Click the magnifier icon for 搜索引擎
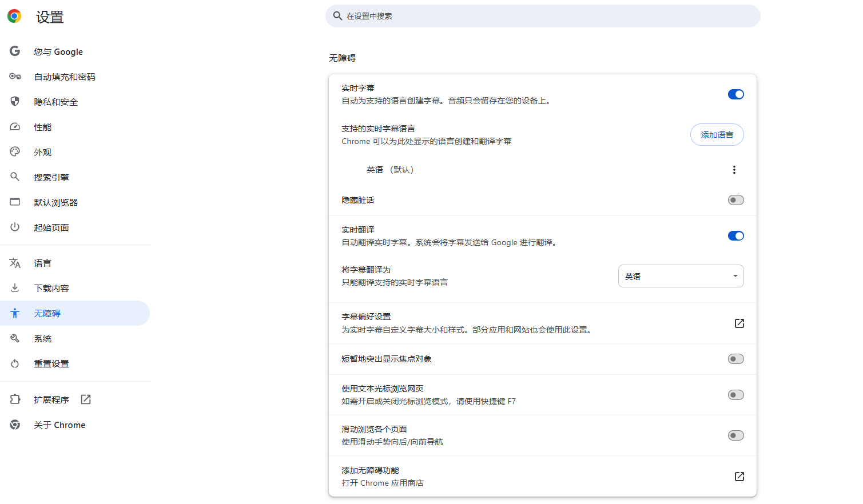Image resolution: width=863 pixels, height=504 pixels. coord(15,177)
